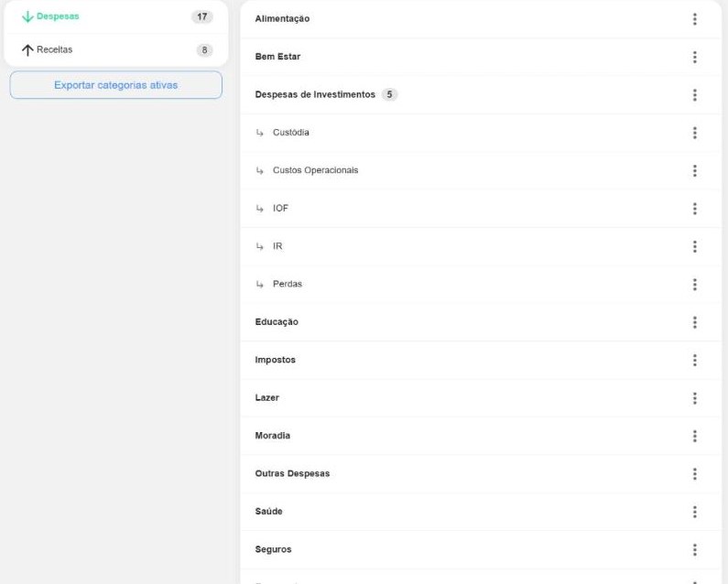Viewport: 728px width, 584px height.
Task: Click the Receitas count badge 8
Action: (204, 49)
